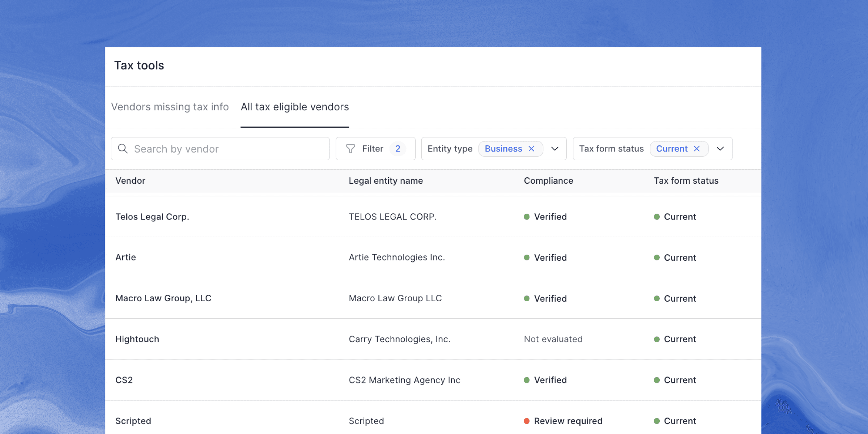This screenshot has width=868, height=434.
Task: Select the Hightouch vendor entry
Action: pos(137,339)
